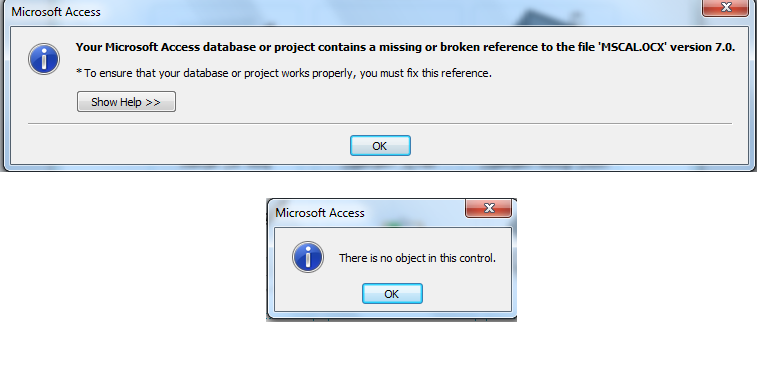
Task: Click the info icon in the reference dialog
Action: click(x=44, y=59)
